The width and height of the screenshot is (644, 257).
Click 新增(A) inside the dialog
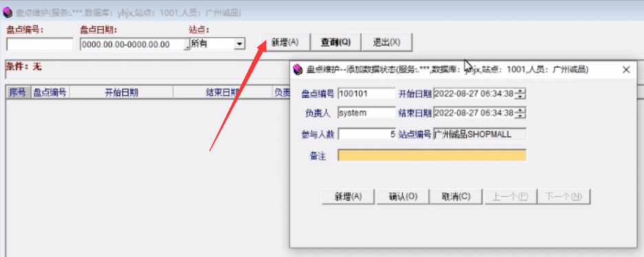(348, 196)
